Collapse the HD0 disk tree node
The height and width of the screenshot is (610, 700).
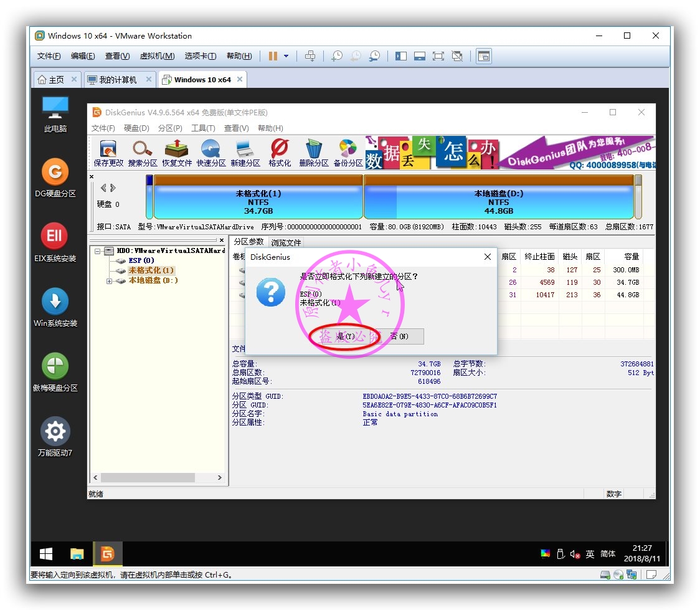tap(97, 251)
